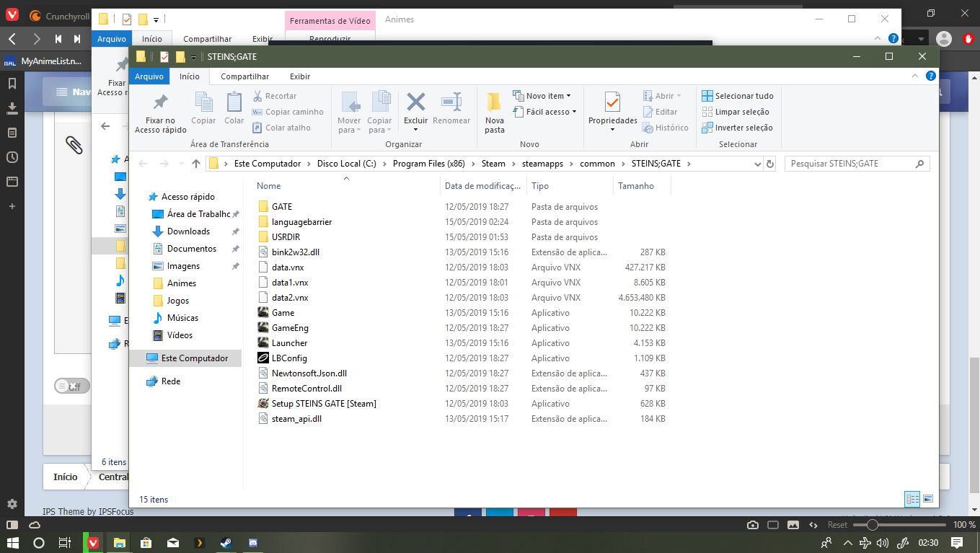The width and height of the screenshot is (980, 553).
Task: Click Program Files (x86) breadcrumb
Action: click(429, 164)
